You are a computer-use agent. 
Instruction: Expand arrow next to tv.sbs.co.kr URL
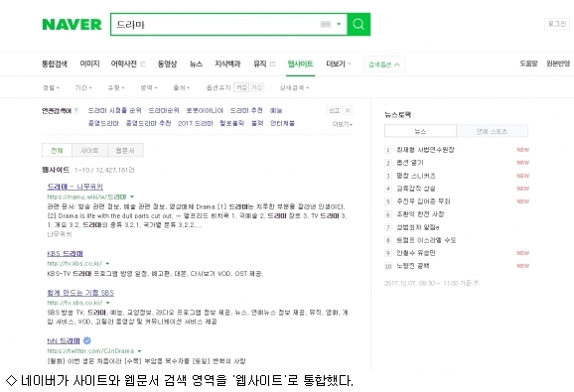pos(108,303)
